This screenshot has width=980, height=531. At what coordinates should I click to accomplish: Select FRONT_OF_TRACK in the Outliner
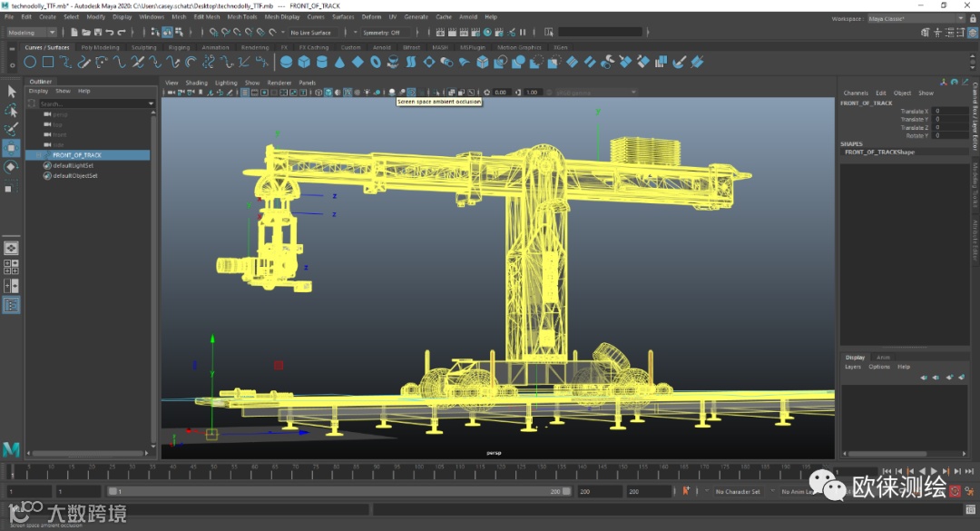[77, 155]
